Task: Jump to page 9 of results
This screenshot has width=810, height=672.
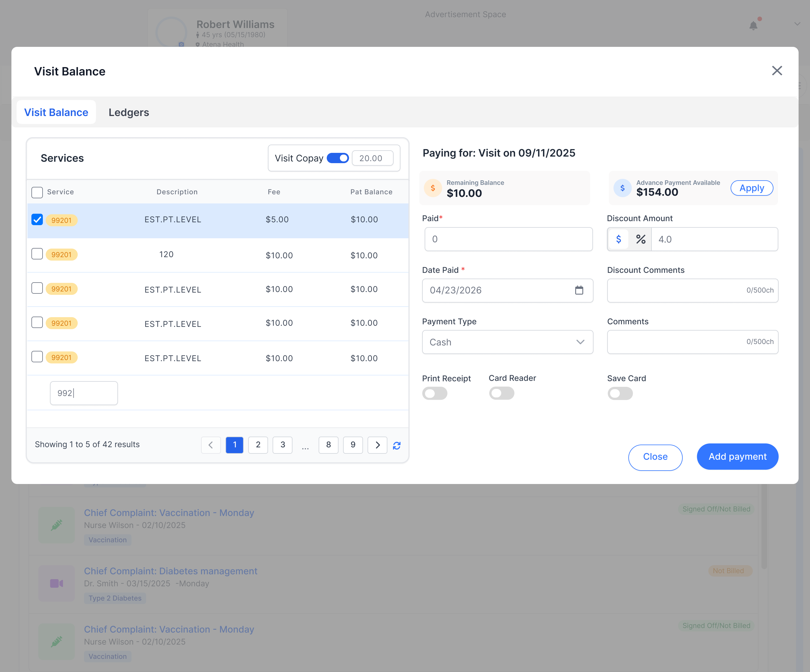Action: click(353, 445)
